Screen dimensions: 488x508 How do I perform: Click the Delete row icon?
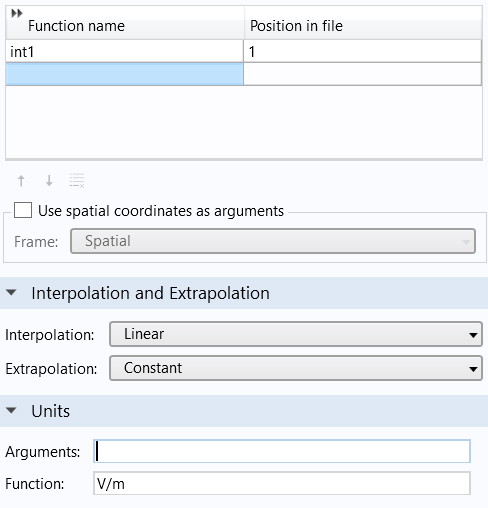pos(77,181)
